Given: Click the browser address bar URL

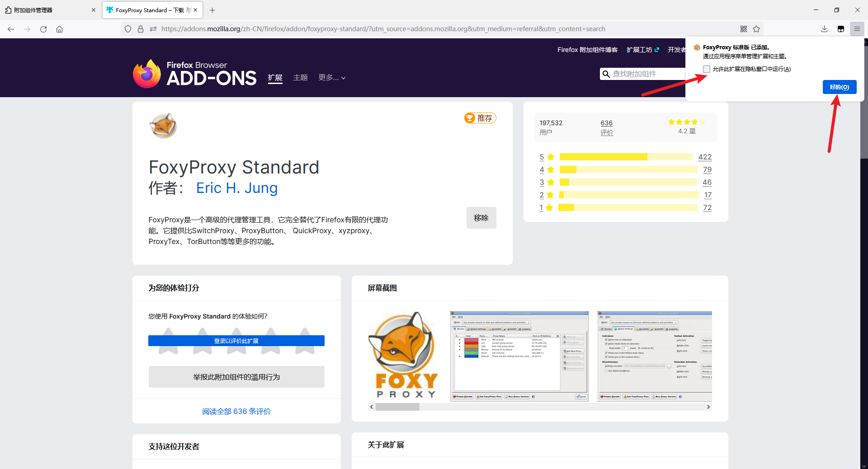Looking at the screenshot, I should click(383, 29).
